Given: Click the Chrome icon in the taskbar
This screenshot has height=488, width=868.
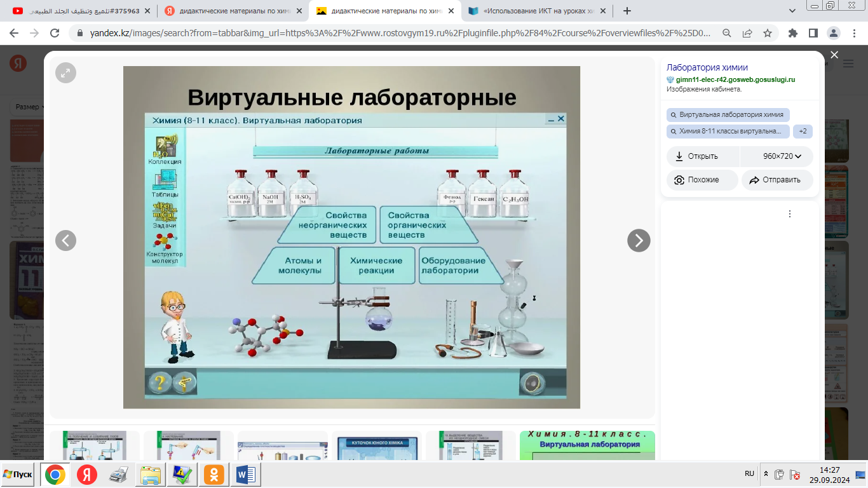Looking at the screenshot, I should [x=55, y=475].
